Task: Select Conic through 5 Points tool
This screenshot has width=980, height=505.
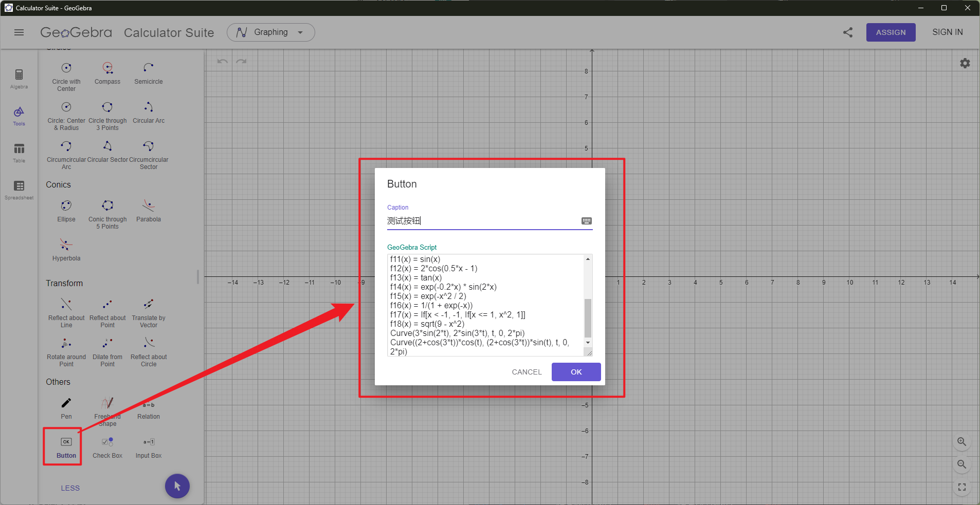Action: [x=107, y=214]
